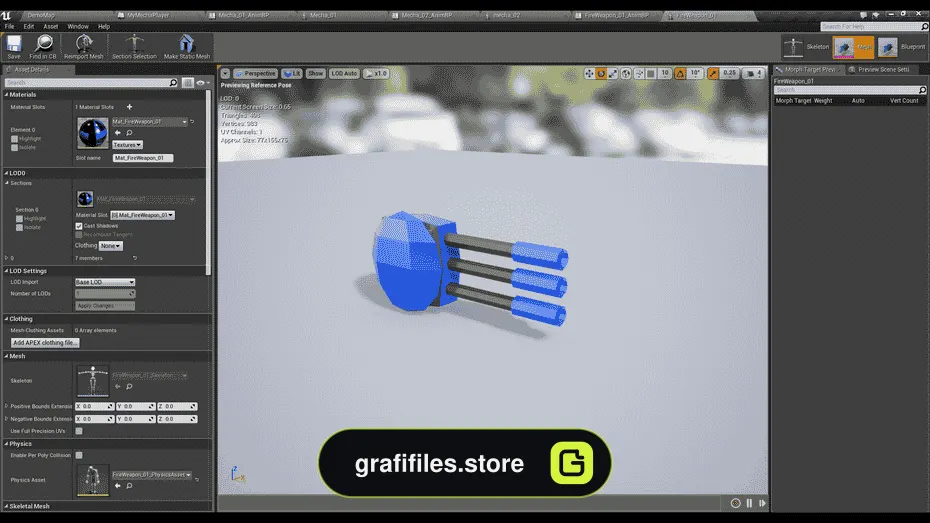Open the Asset menu
930x523 pixels.
coord(50,27)
